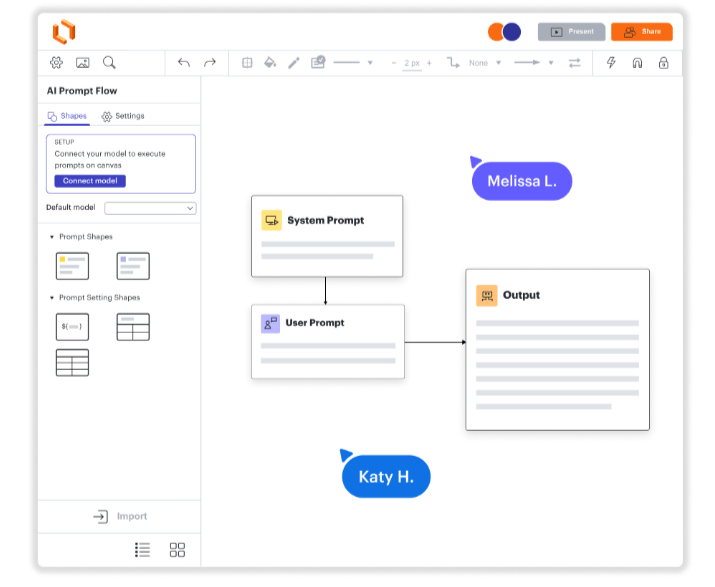Image resolution: width=715 pixels, height=587 pixels.
Task: Click the shape table grid icon
Action: pos(247,62)
